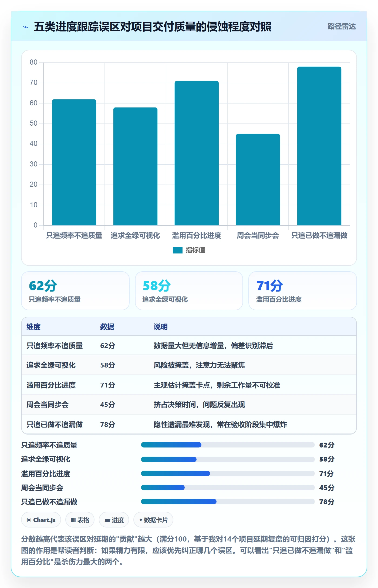Click the 进度 chip's bar icon

pos(107,520)
